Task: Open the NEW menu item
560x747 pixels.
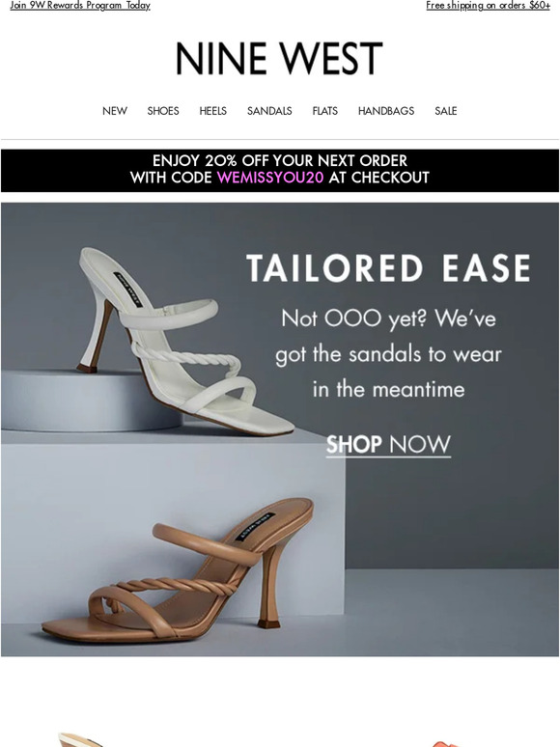Action: coord(115,111)
